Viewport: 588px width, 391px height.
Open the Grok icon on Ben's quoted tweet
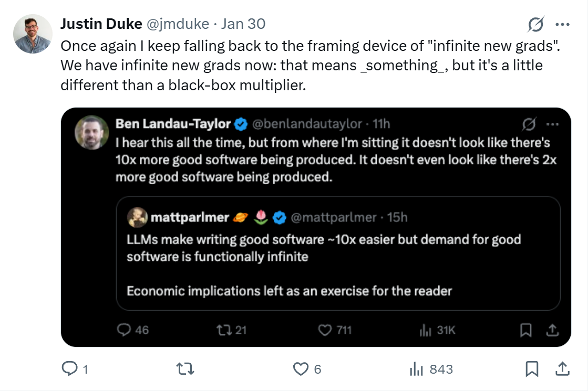[x=530, y=124]
